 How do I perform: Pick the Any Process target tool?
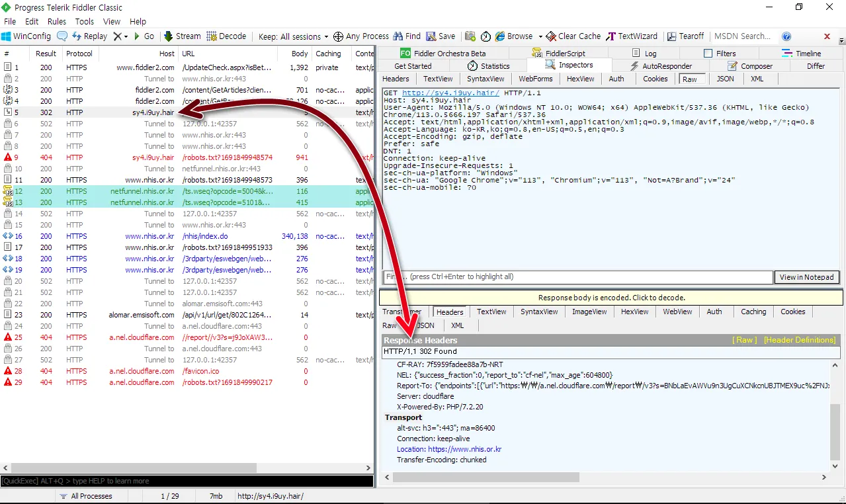[x=361, y=36]
